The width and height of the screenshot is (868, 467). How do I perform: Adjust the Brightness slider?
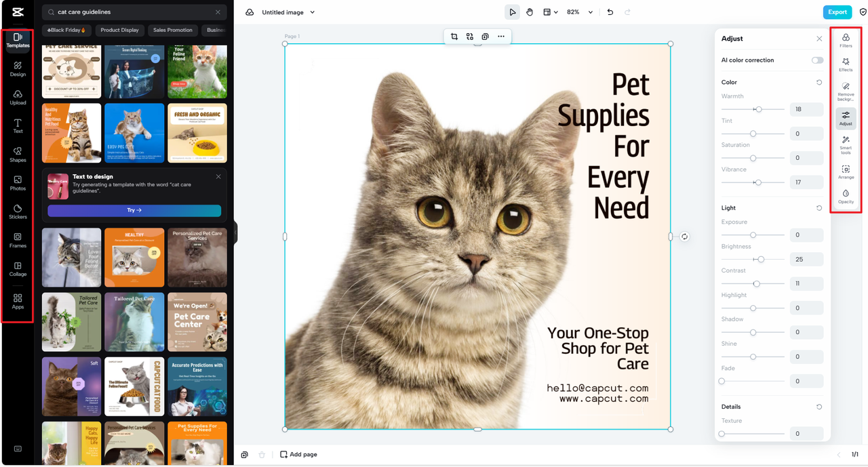point(753,260)
